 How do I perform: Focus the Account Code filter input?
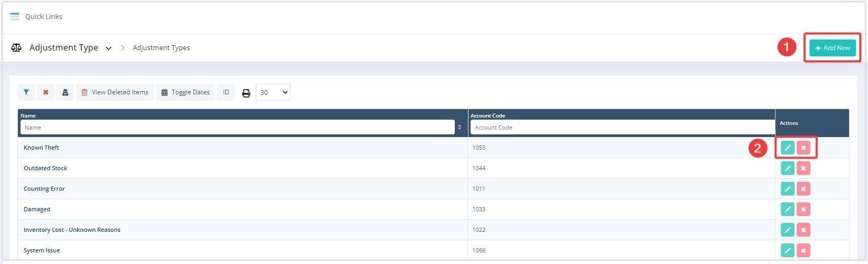622,127
